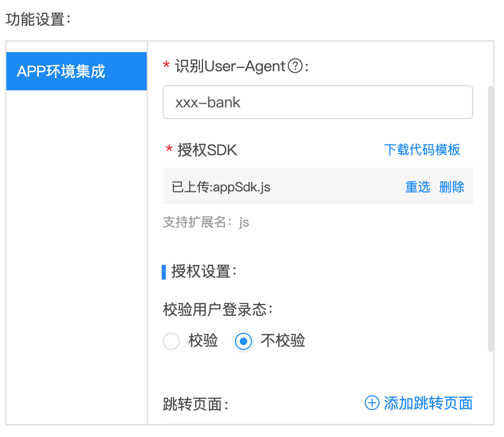This screenshot has height=437, width=504.
Task: Select the 校验 radio option
Action: click(x=171, y=341)
